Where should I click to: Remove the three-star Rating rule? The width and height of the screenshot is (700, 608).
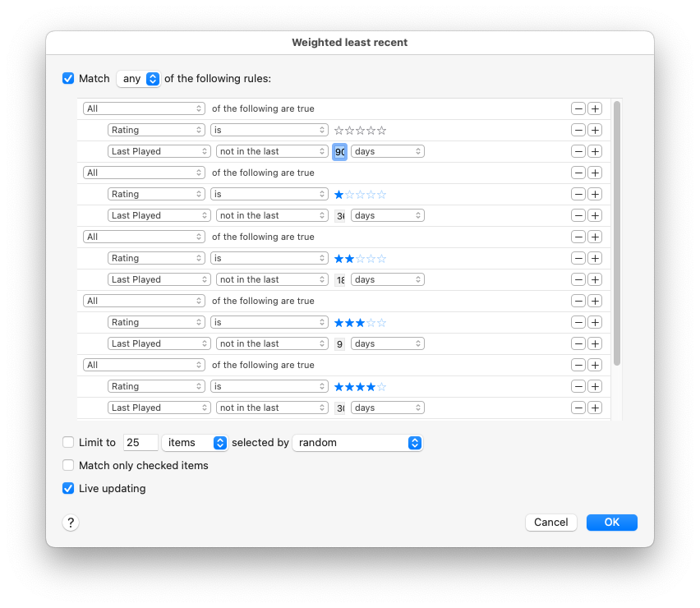pyautogui.click(x=578, y=322)
